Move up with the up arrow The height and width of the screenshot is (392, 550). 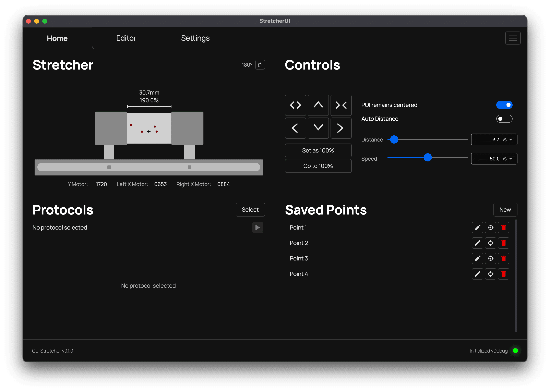(318, 105)
